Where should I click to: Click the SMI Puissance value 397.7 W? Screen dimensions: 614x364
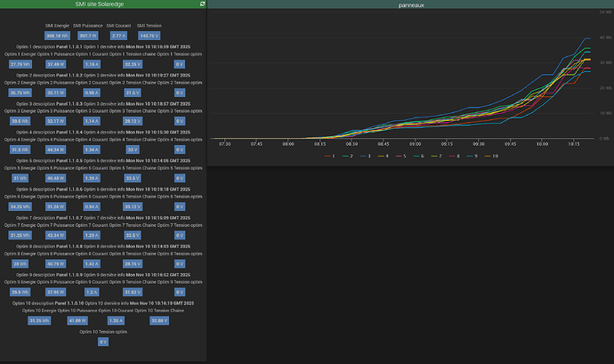click(x=88, y=36)
